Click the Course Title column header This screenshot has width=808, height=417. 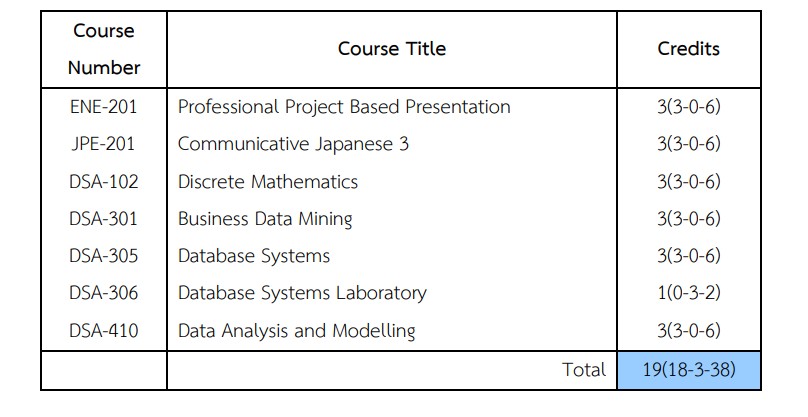click(x=391, y=49)
